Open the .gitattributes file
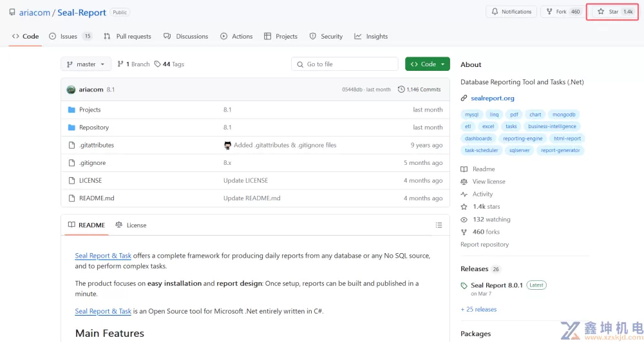The image size is (644, 342). point(97,146)
